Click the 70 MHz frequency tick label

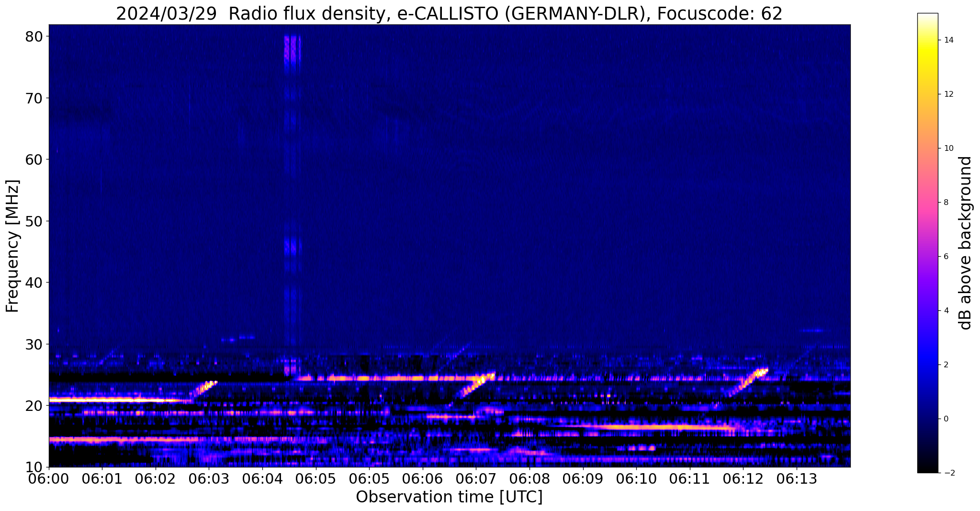pos(34,98)
